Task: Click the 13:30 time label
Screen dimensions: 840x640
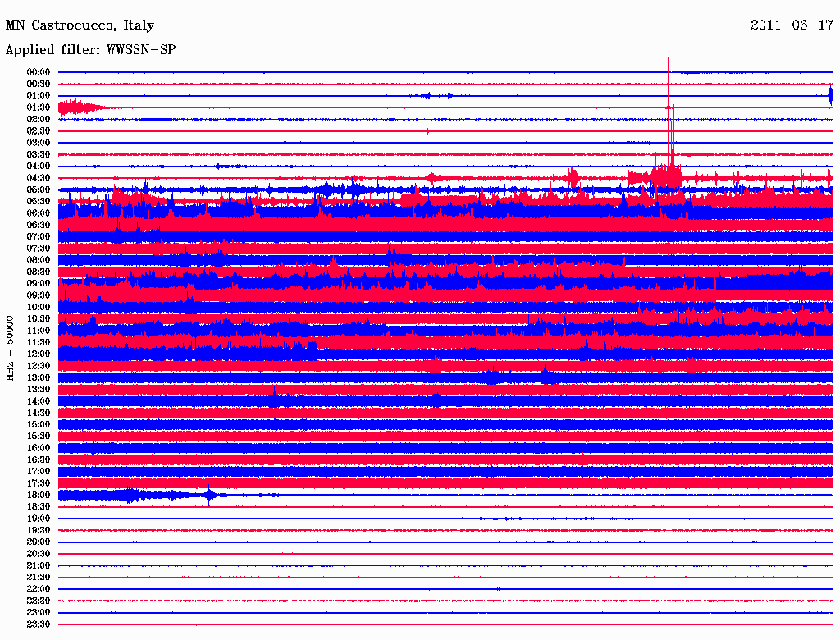Action: tap(39, 389)
